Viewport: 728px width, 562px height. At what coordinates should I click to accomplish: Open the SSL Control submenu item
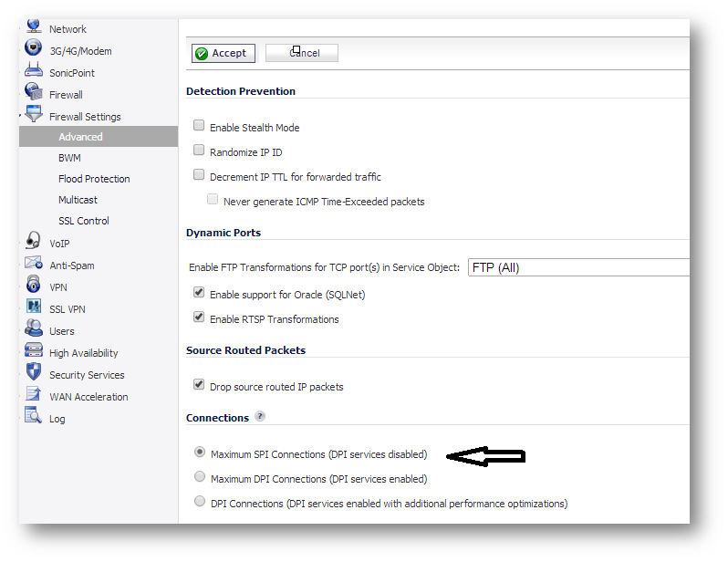pyautogui.click(x=84, y=221)
